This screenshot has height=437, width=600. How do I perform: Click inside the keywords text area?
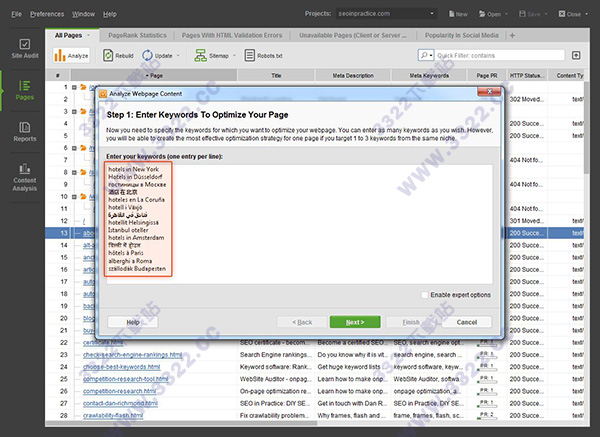point(330,220)
